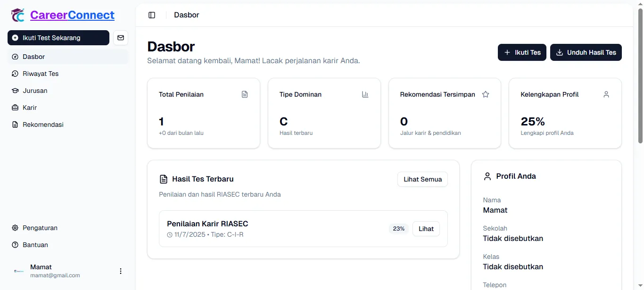
Task: Select the graduation cap icon for Jurusan
Action: tap(15, 91)
